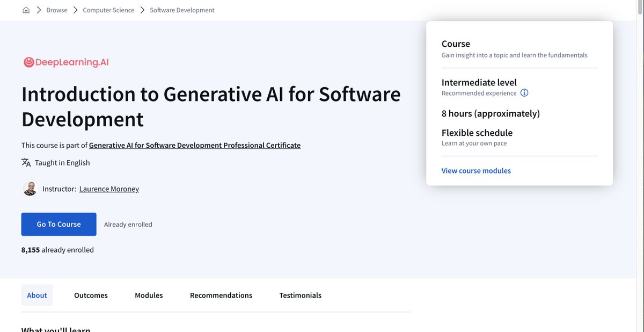The width and height of the screenshot is (644, 332).
Task: Click '8 hours (approximately)' text
Action: point(491,113)
